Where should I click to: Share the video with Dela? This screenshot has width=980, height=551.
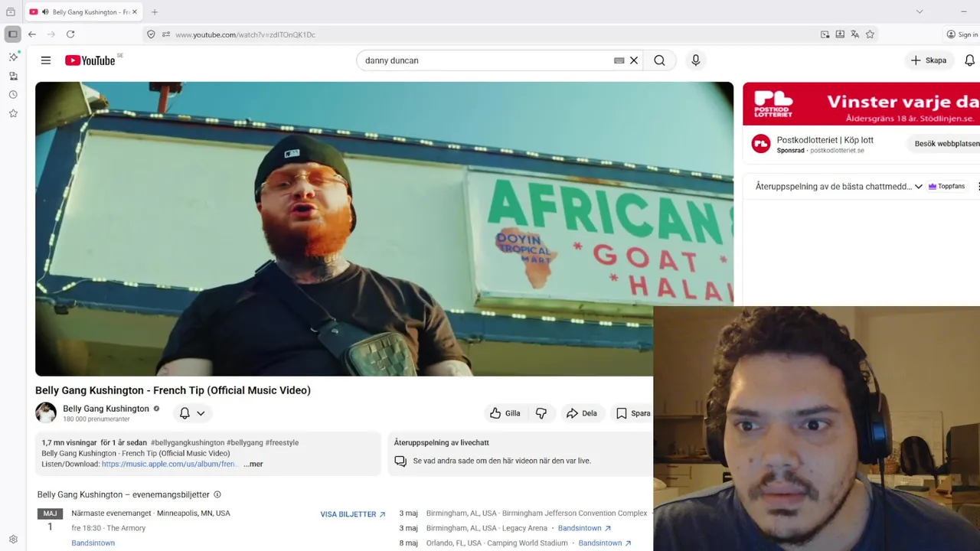coord(582,413)
